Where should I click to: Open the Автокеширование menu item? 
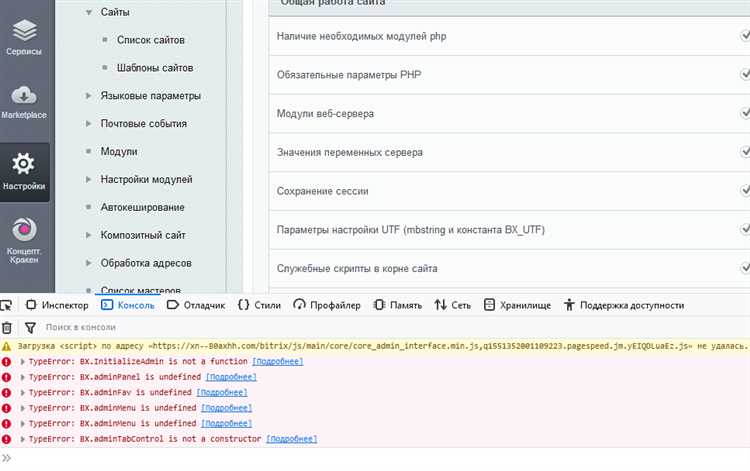pyautogui.click(x=143, y=208)
